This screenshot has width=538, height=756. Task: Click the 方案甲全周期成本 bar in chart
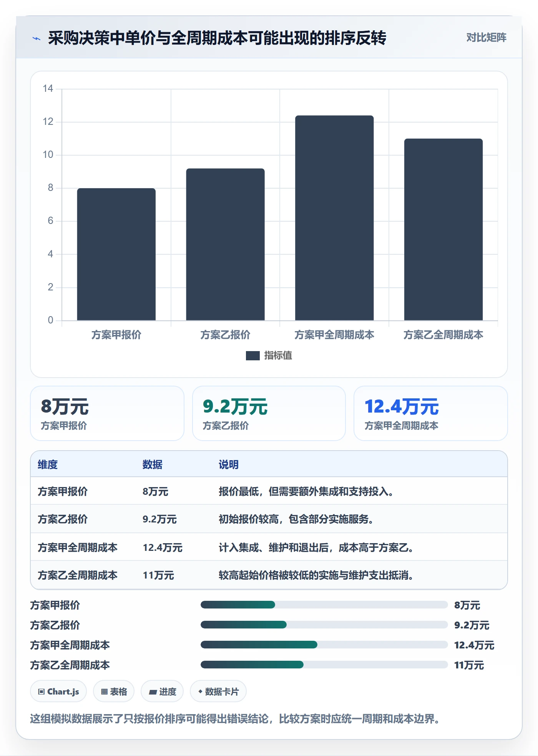[334, 218]
